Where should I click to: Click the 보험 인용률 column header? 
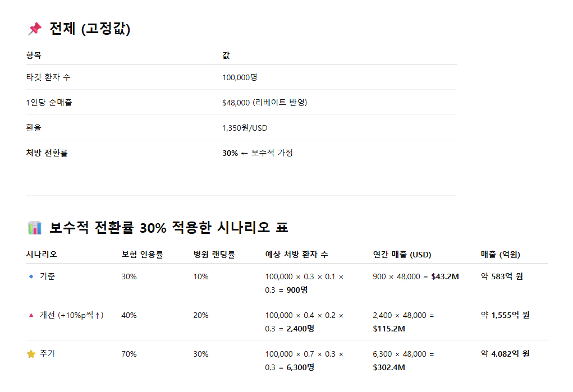click(x=143, y=254)
